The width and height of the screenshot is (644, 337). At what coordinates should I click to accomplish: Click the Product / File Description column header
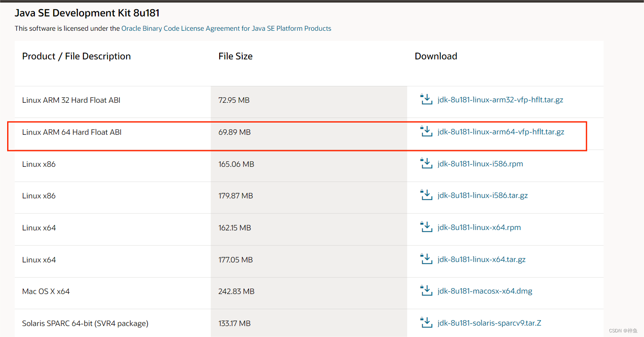(x=77, y=56)
